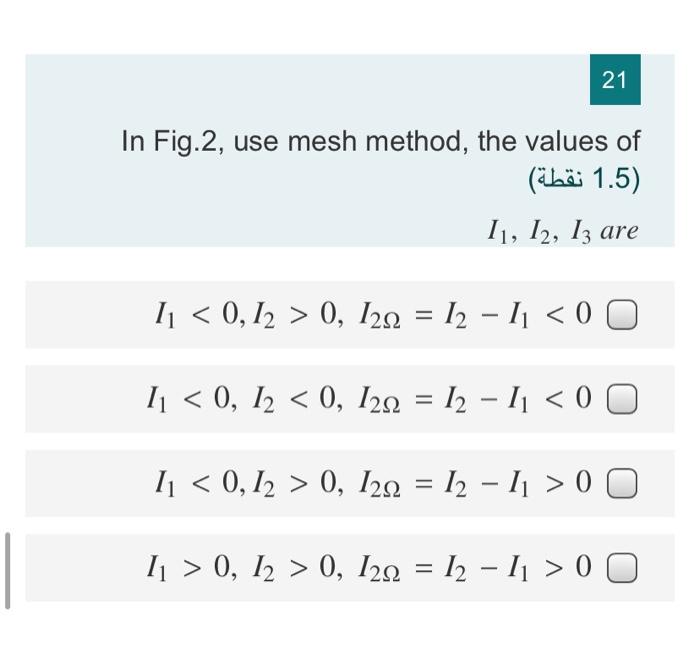
Task: Click 'I2 − I1 < 0' in first option
Action: coord(518,315)
